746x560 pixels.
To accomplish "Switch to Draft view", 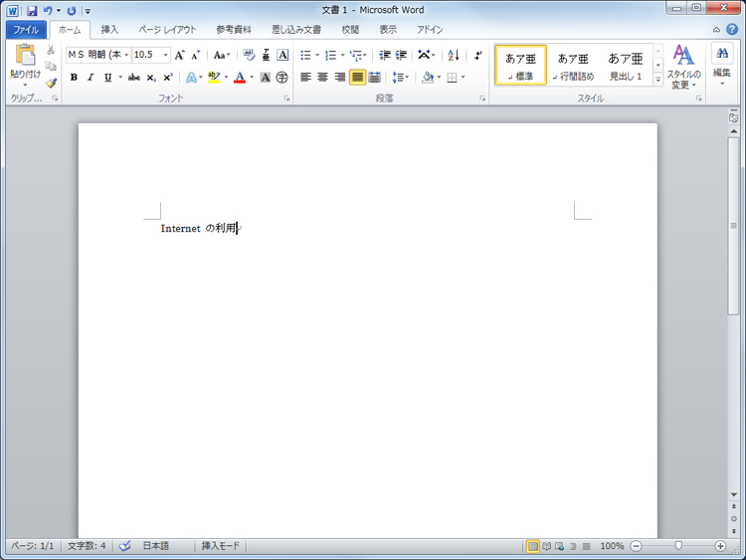I will click(x=586, y=546).
